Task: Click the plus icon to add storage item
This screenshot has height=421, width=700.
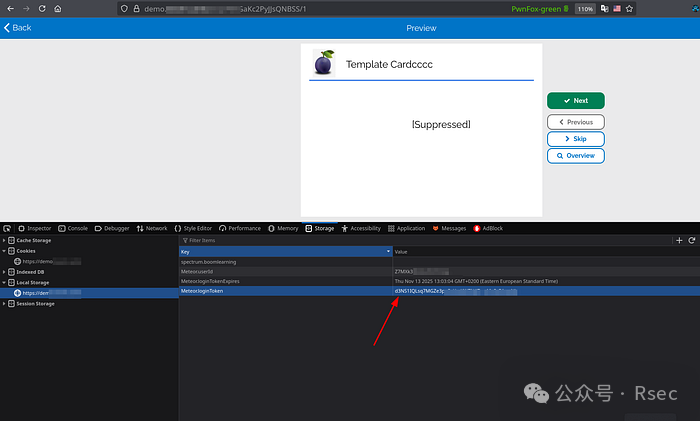Action: pyautogui.click(x=679, y=240)
